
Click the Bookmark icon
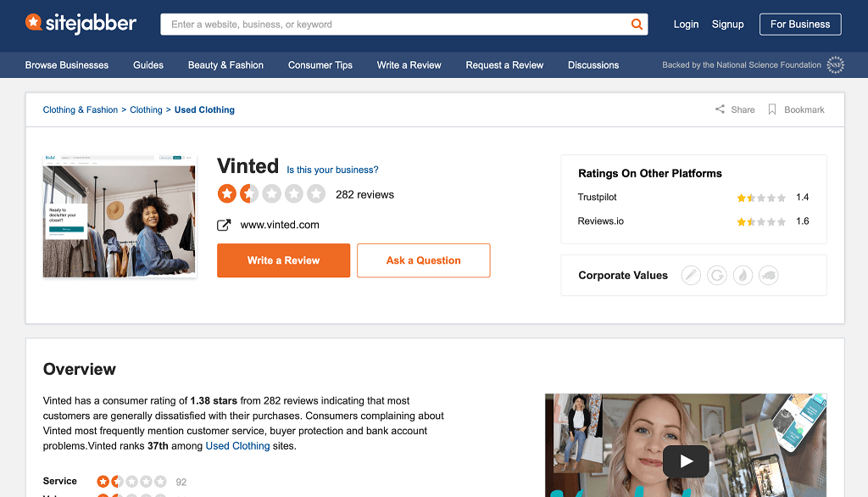pyautogui.click(x=771, y=109)
